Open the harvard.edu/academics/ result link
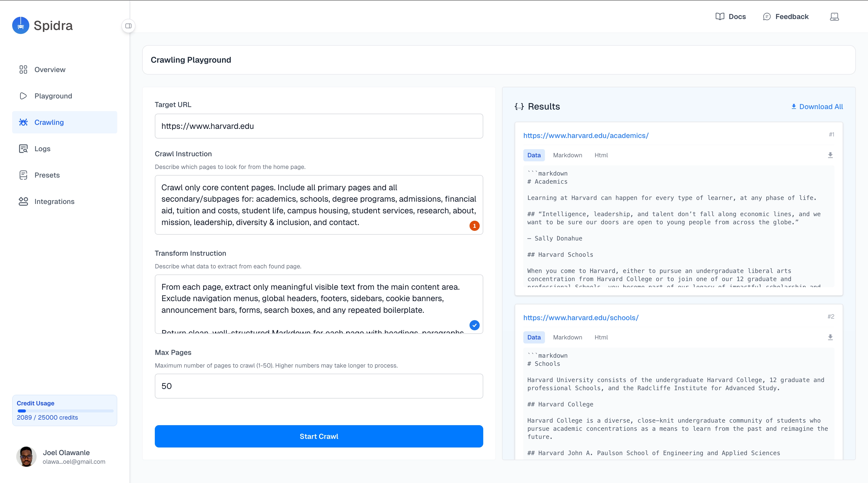Viewport: 868px width, 483px height. [x=586, y=135]
